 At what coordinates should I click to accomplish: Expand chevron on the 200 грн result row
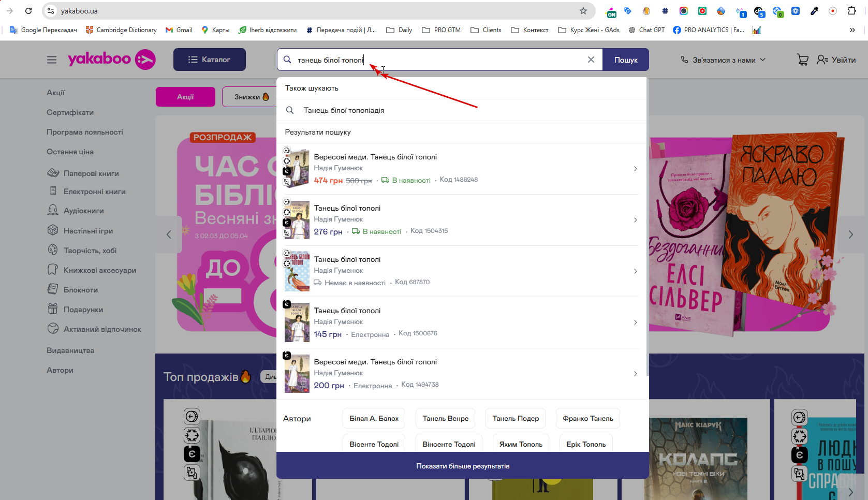pyautogui.click(x=636, y=374)
